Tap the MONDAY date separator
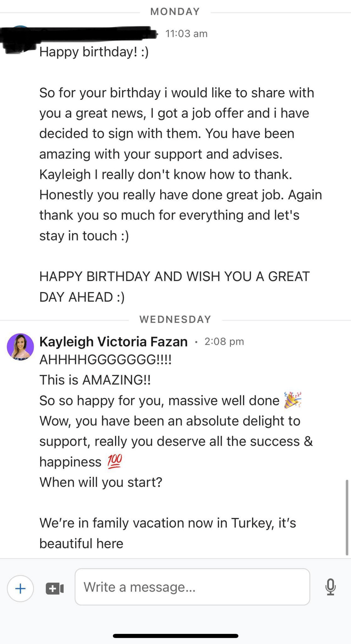 tap(175, 12)
